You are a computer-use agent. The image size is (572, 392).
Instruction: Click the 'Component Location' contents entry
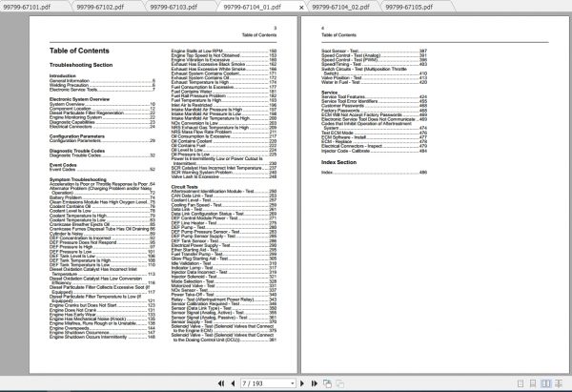point(102,109)
